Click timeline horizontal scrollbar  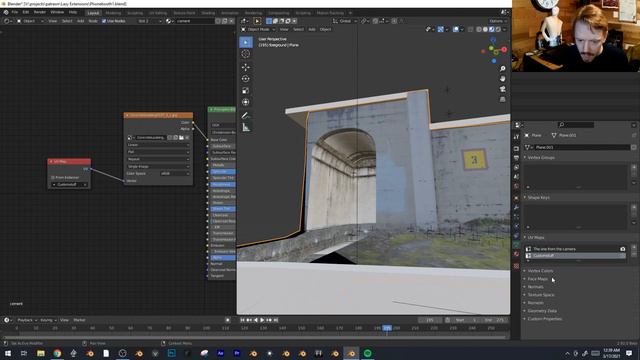click(x=255, y=337)
